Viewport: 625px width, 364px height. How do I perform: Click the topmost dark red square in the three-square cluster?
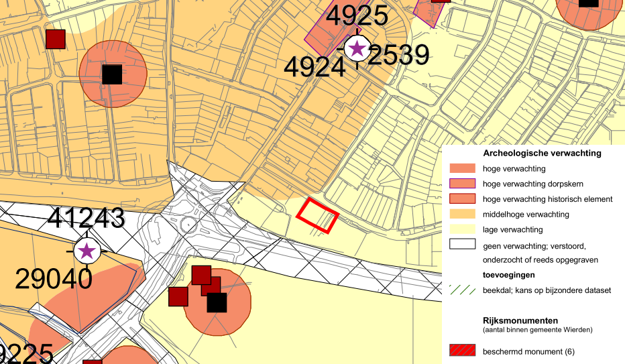click(x=201, y=276)
